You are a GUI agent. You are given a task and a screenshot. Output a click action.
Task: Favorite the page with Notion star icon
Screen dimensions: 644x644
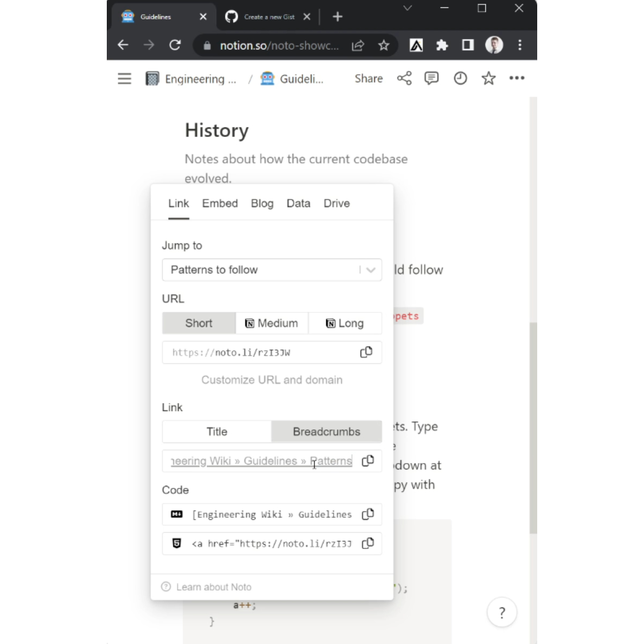click(x=488, y=78)
